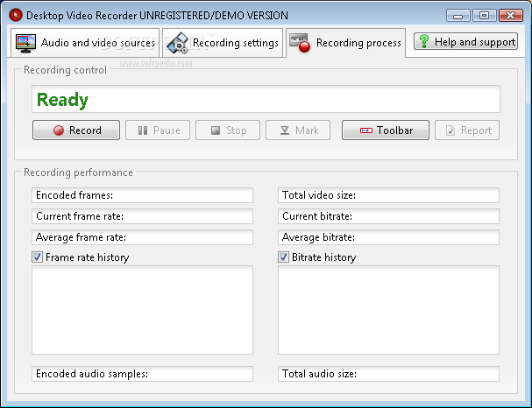The height and width of the screenshot is (408, 532).
Task: Click the Recording control group label
Action: 65,70
